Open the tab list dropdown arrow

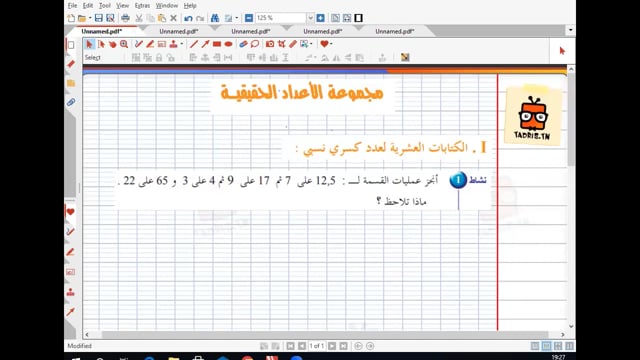[570, 30]
